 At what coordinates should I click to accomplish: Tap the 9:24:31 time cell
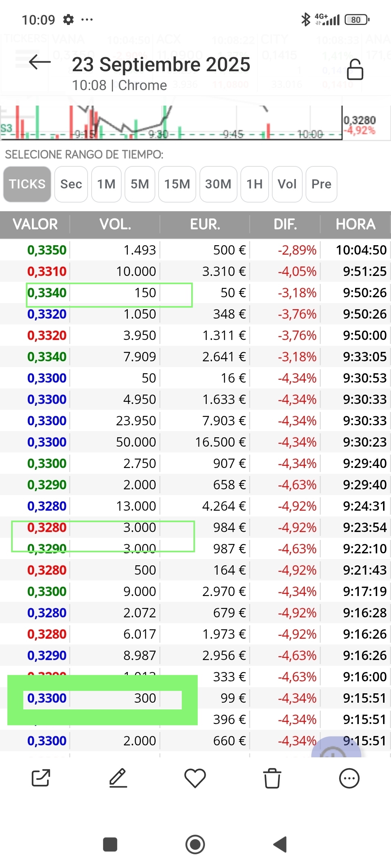[x=365, y=506]
